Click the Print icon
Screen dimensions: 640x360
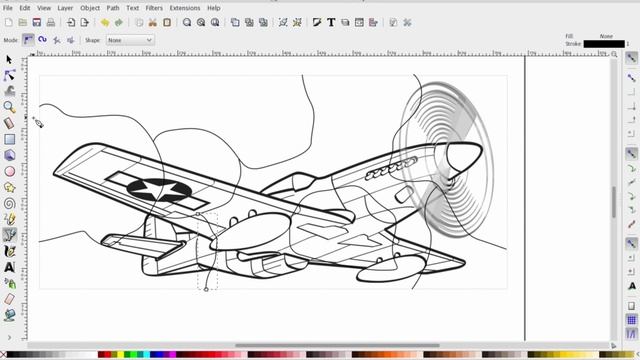tap(51, 22)
